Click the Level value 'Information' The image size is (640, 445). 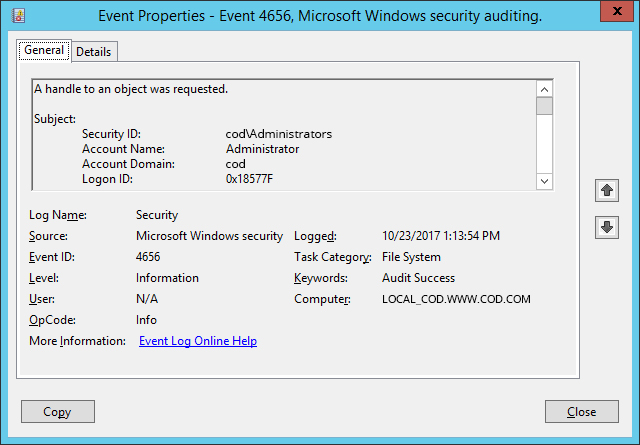click(x=167, y=278)
